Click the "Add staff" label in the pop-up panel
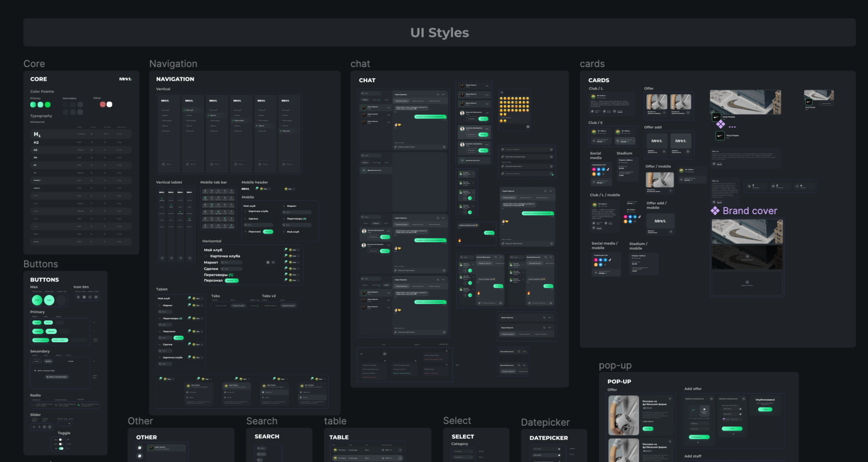 click(x=693, y=456)
